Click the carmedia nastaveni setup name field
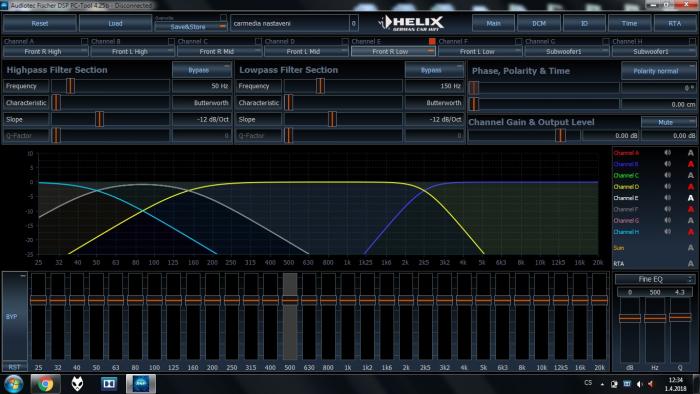 click(x=290, y=23)
